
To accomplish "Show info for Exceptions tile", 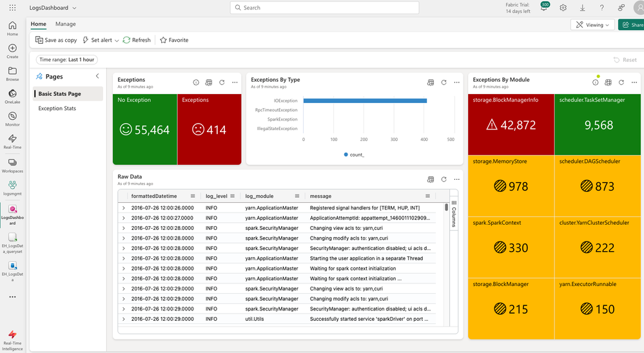I will pos(196,82).
